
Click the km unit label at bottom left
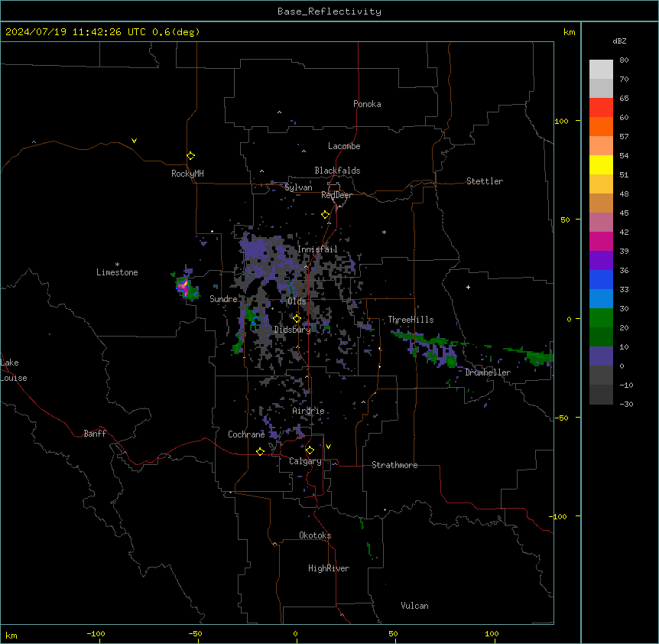[11, 636]
